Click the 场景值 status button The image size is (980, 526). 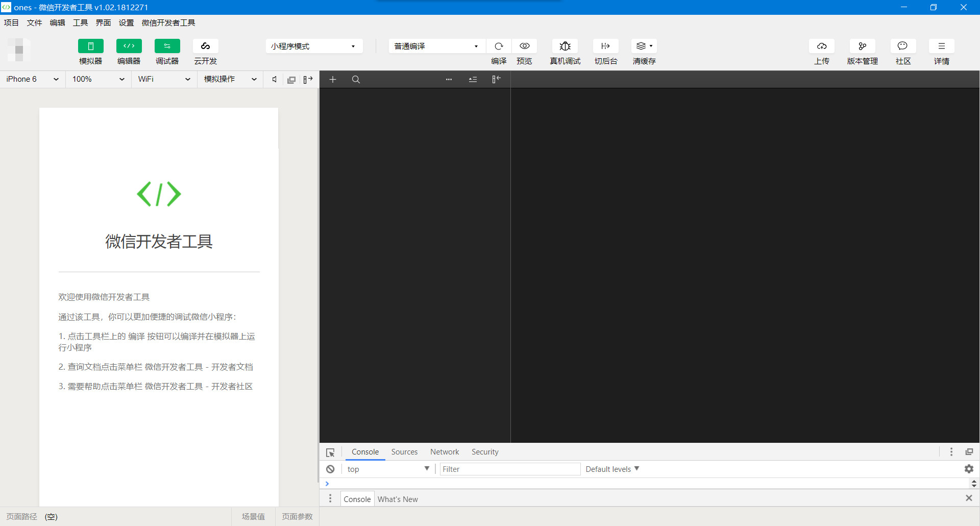(253, 516)
